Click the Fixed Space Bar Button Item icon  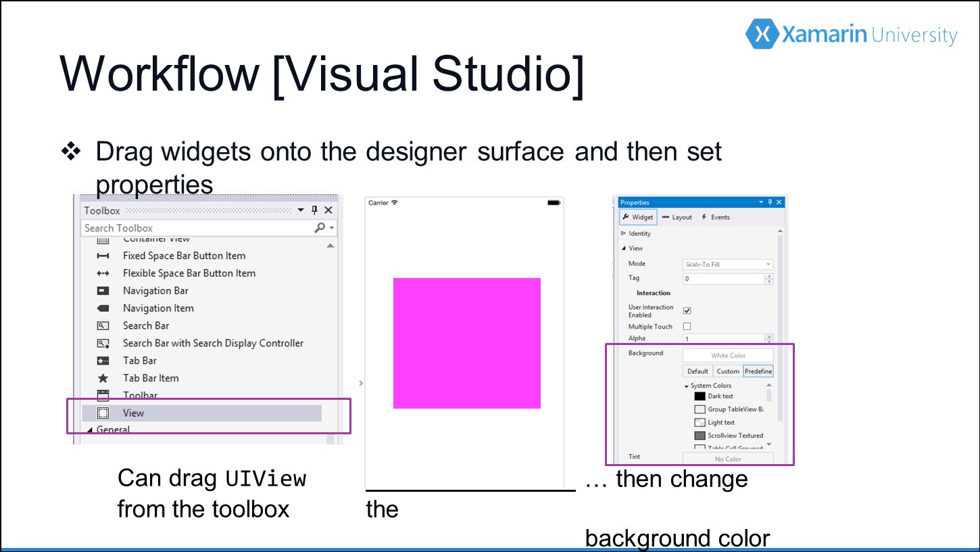coord(103,256)
